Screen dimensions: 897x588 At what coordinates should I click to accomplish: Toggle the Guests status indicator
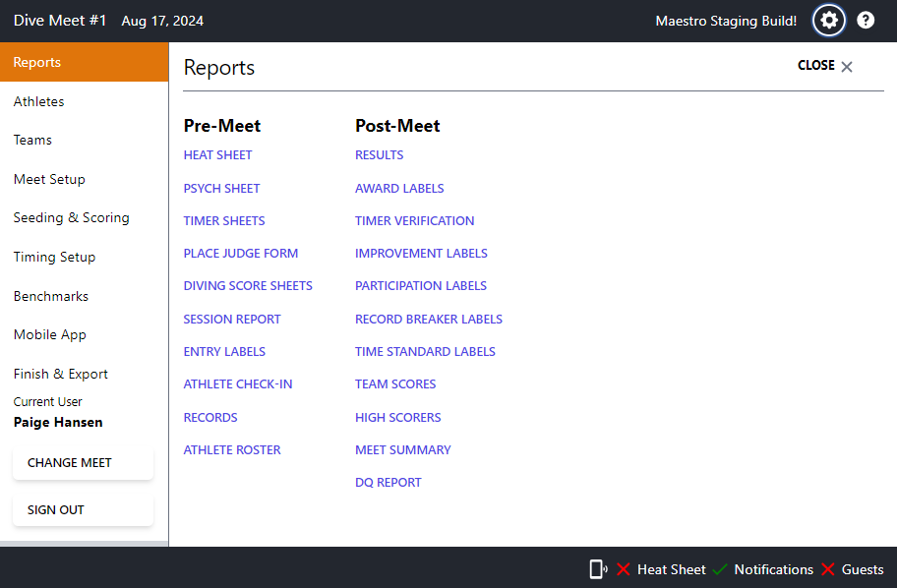coord(827,568)
